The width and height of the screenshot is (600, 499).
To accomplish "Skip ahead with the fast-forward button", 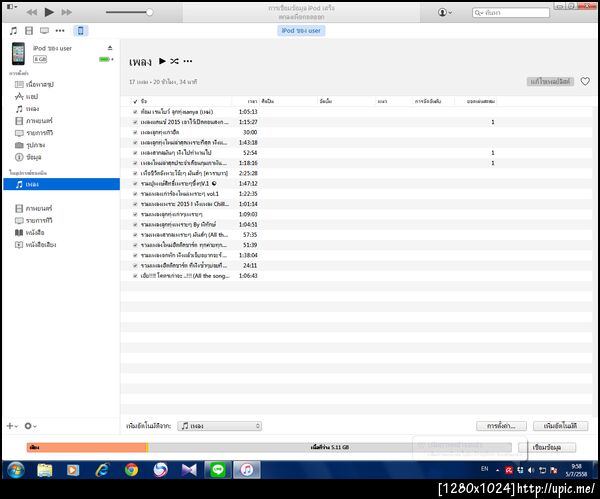I will click(67, 12).
